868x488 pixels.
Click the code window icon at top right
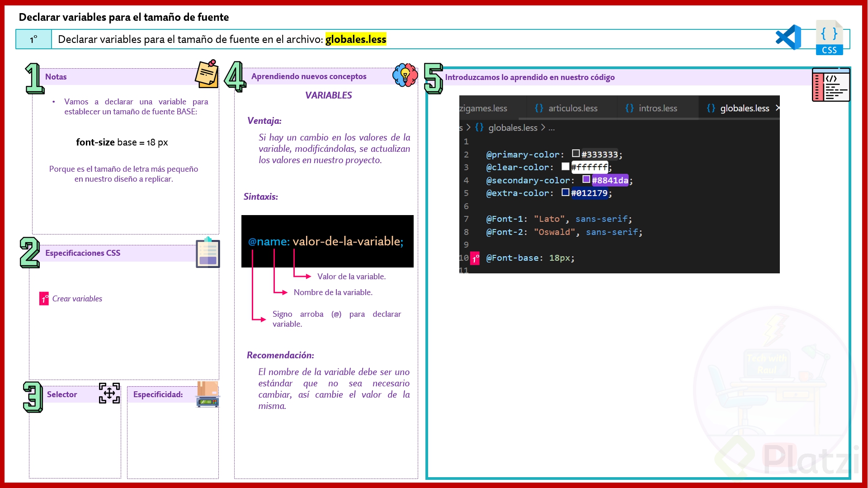(830, 85)
